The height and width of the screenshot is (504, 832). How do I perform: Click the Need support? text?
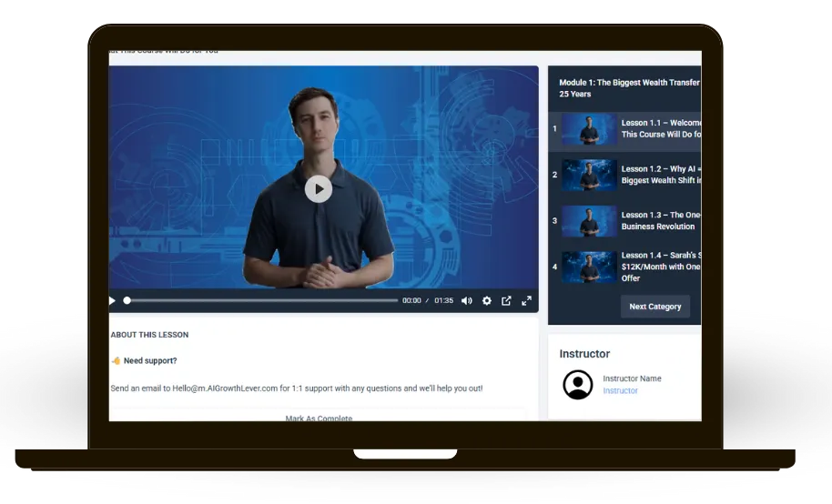[x=150, y=361]
